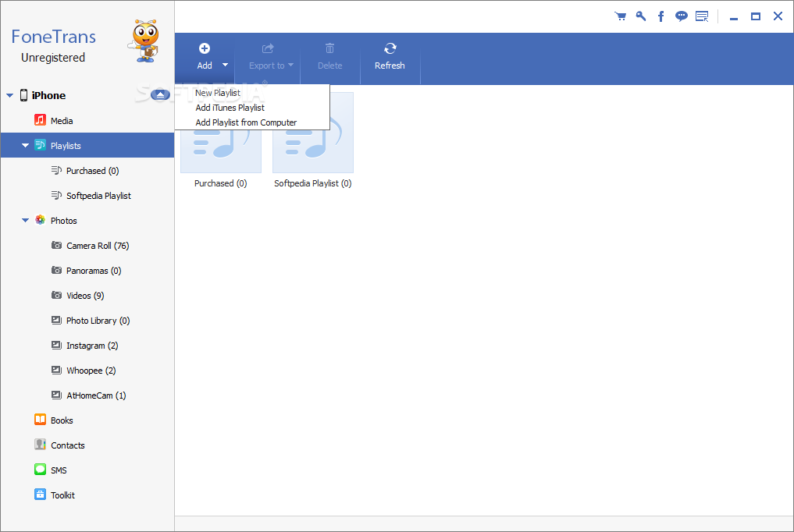The width and height of the screenshot is (794, 532).
Task: Open the Media category
Action: pos(62,121)
